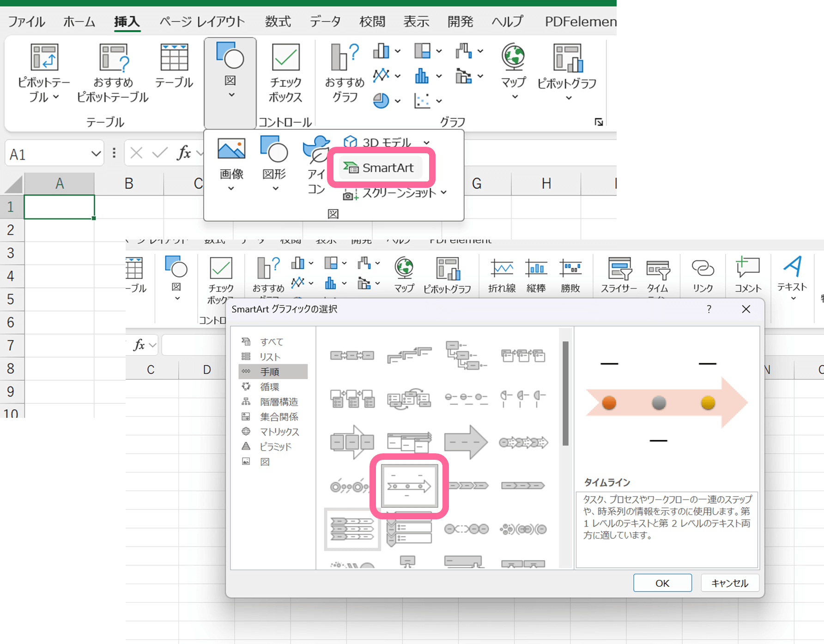Pick the タイムライン SmartArt layout thumbnail
This screenshot has width=824, height=644.
pyautogui.click(x=409, y=486)
